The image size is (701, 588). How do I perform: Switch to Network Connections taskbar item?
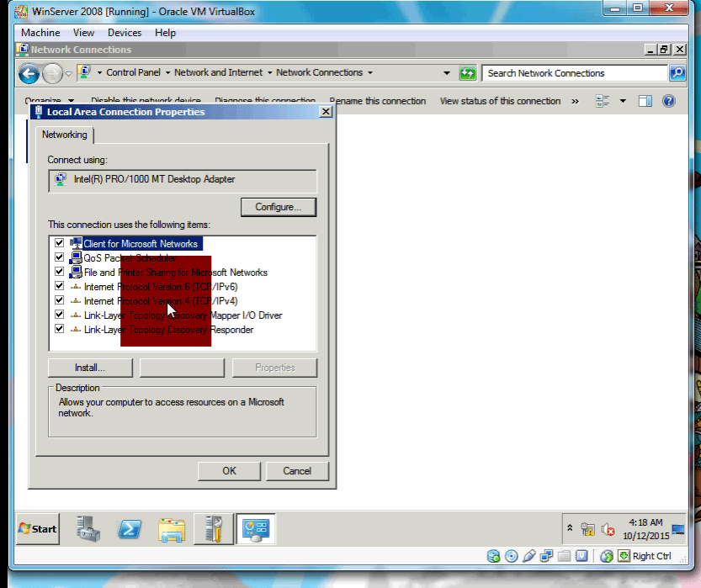click(256, 529)
